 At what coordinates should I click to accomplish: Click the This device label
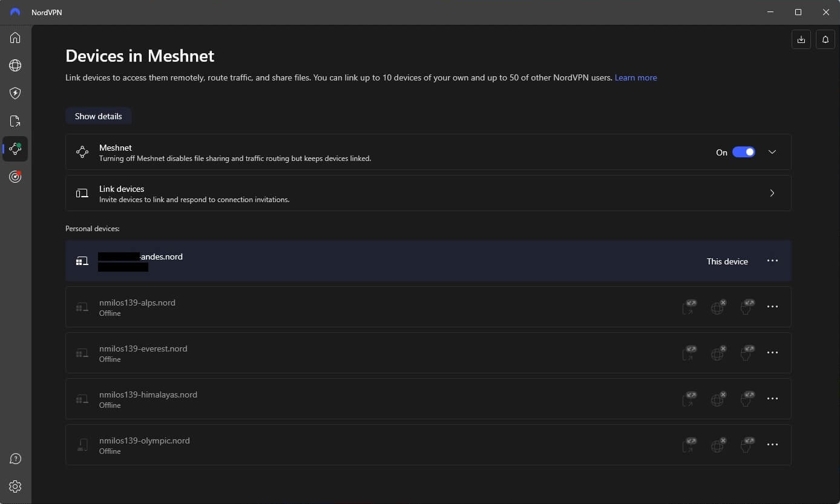click(x=727, y=261)
